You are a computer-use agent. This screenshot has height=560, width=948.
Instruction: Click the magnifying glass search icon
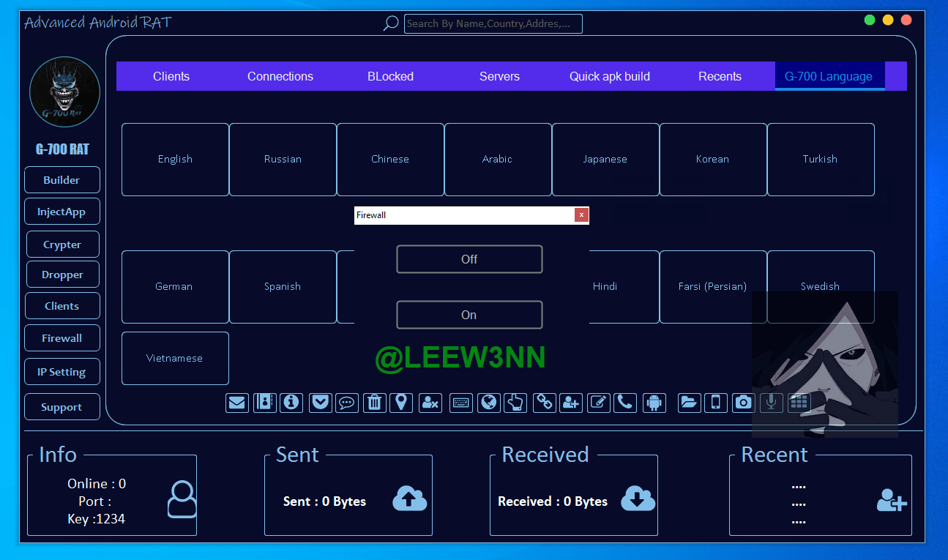click(391, 23)
